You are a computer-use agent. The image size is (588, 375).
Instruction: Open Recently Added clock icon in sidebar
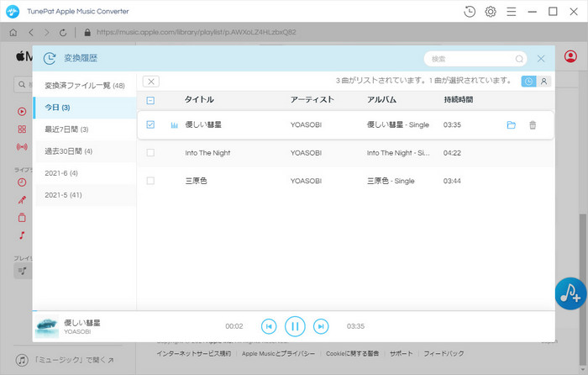click(22, 182)
